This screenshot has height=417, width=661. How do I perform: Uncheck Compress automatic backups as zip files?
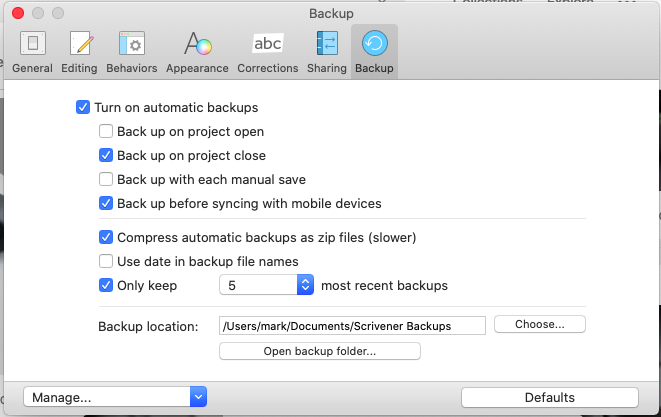106,238
